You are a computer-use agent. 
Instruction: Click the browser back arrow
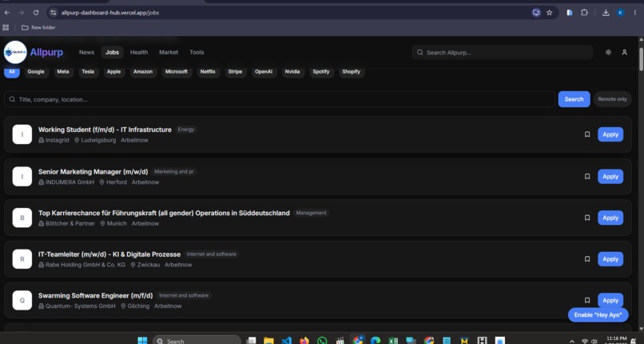(7, 13)
